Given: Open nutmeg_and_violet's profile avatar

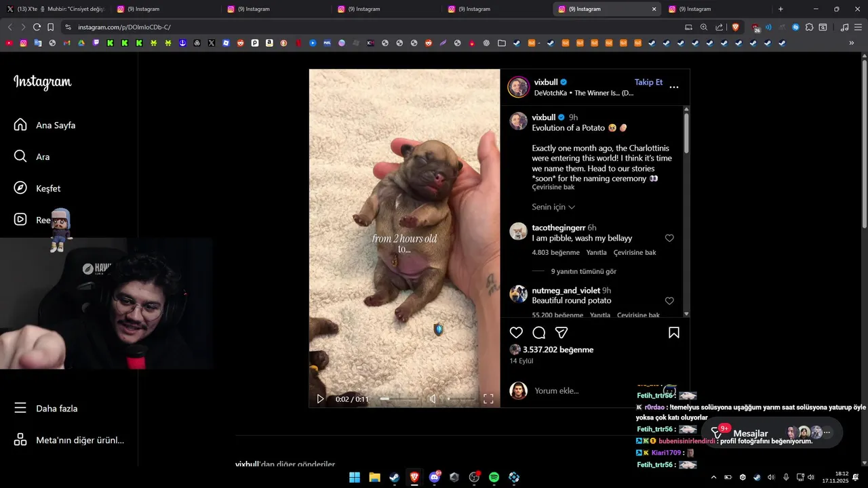Looking at the screenshot, I should (519, 294).
